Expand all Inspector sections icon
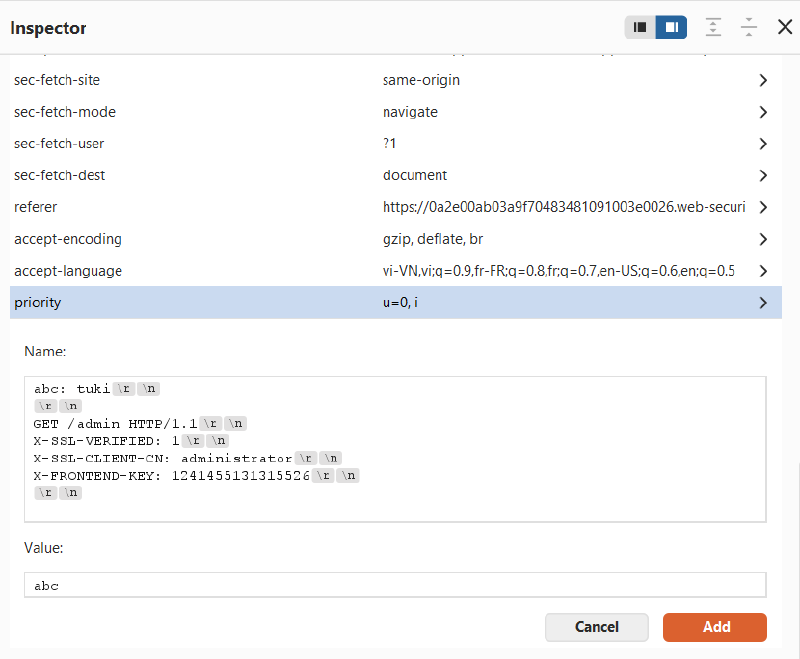Image resolution: width=800 pixels, height=659 pixels. click(x=713, y=27)
